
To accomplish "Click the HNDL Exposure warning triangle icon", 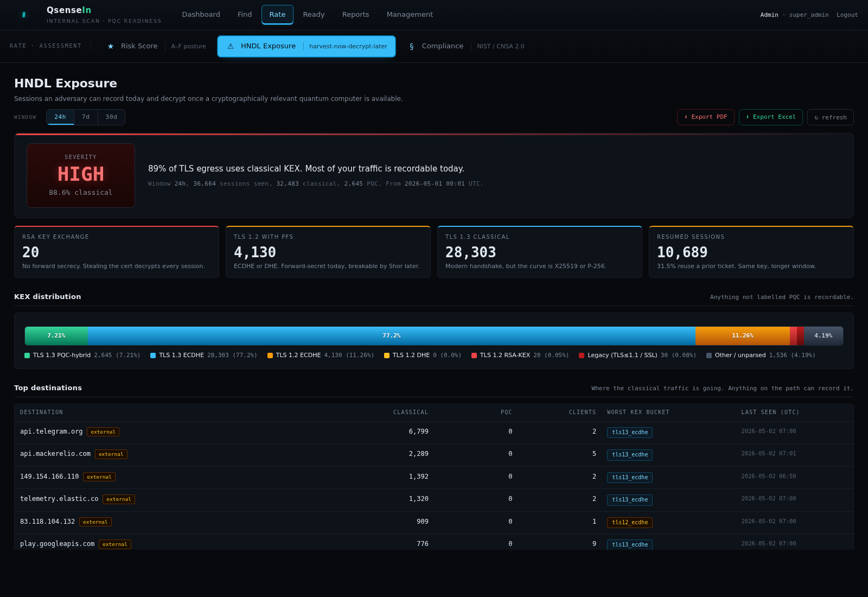I will (x=231, y=46).
